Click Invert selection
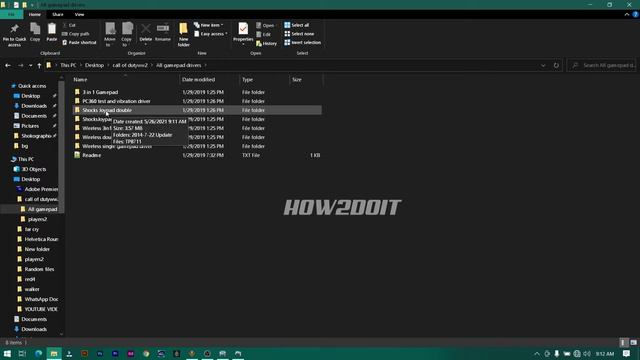The height and width of the screenshot is (360, 640). click(302, 42)
